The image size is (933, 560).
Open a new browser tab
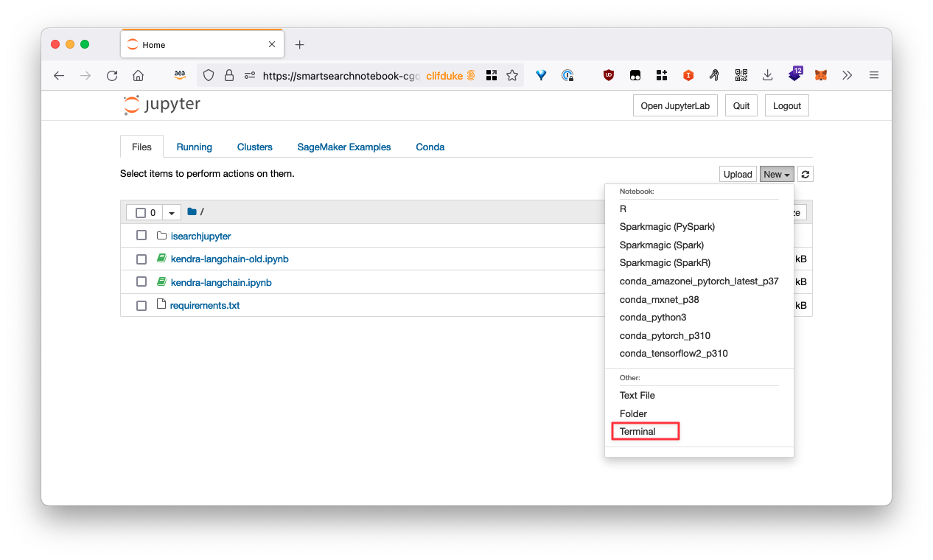299,45
